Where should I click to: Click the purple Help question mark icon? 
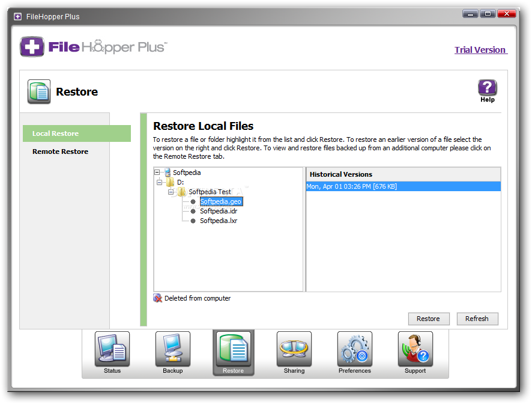(487, 88)
